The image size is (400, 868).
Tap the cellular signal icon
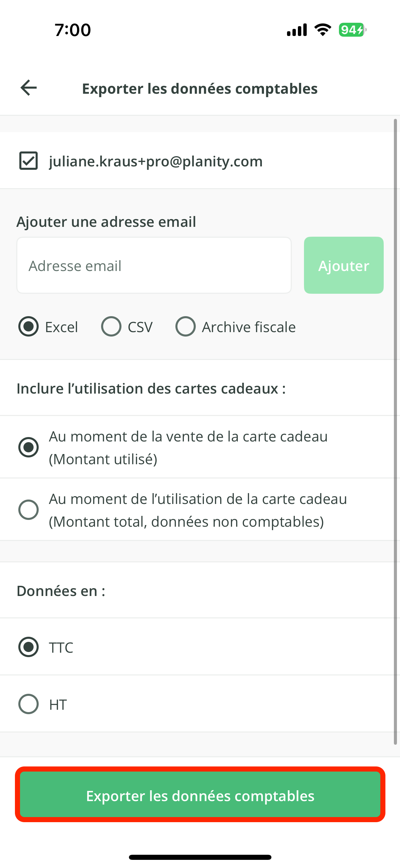point(297,30)
